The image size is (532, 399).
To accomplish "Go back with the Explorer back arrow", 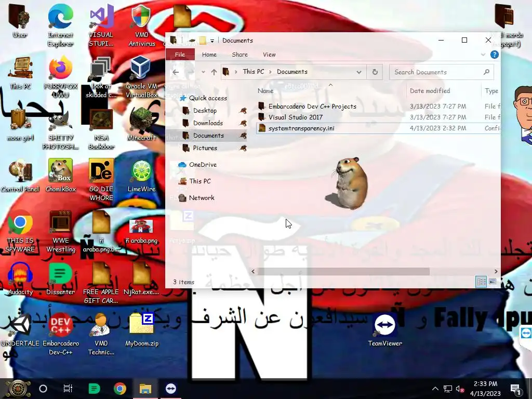I will [x=176, y=72].
